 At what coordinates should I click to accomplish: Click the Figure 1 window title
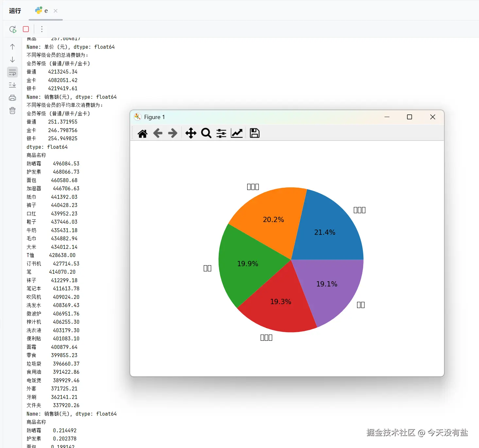[155, 117]
